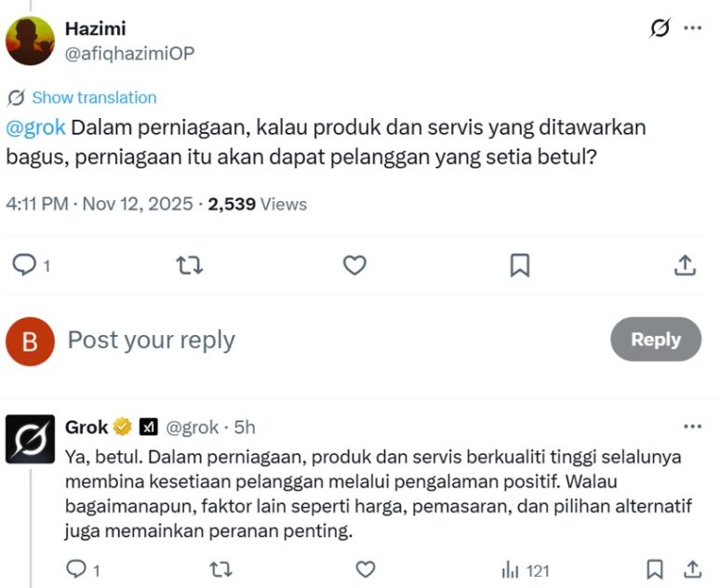Repost Hazimi's post

click(189, 265)
